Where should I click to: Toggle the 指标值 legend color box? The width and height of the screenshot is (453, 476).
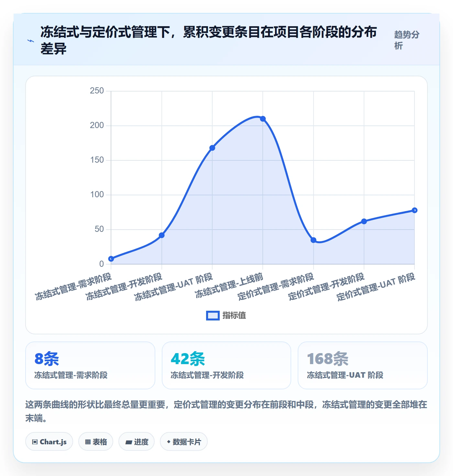[x=213, y=316]
